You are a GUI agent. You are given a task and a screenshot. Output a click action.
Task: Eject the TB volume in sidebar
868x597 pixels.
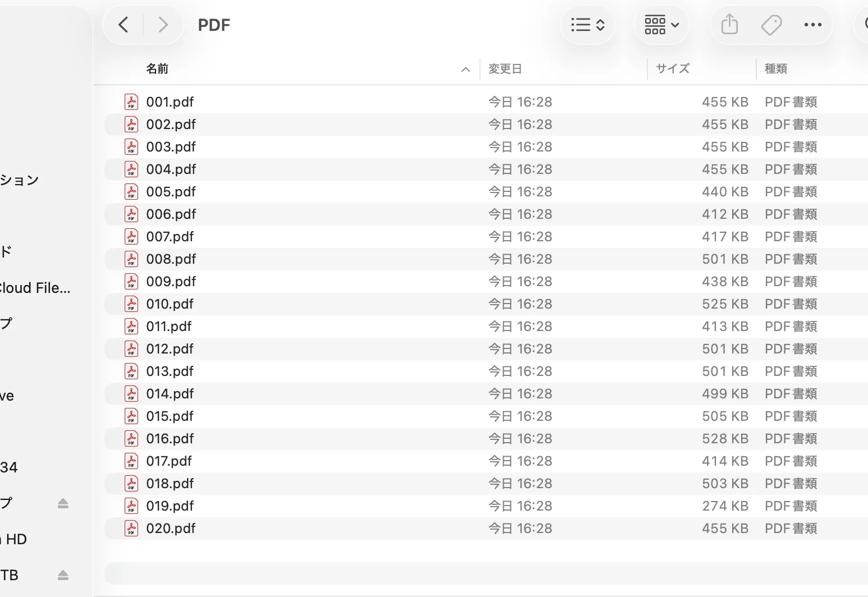(x=63, y=575)
